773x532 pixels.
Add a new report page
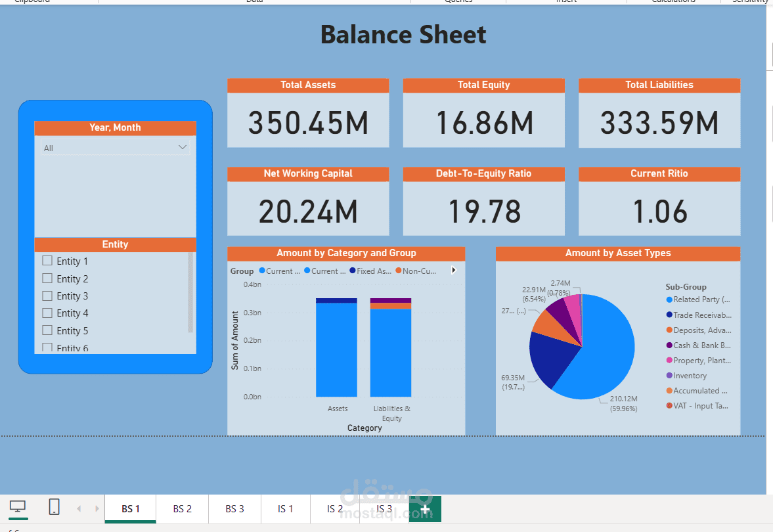click(x=425, y=509)
